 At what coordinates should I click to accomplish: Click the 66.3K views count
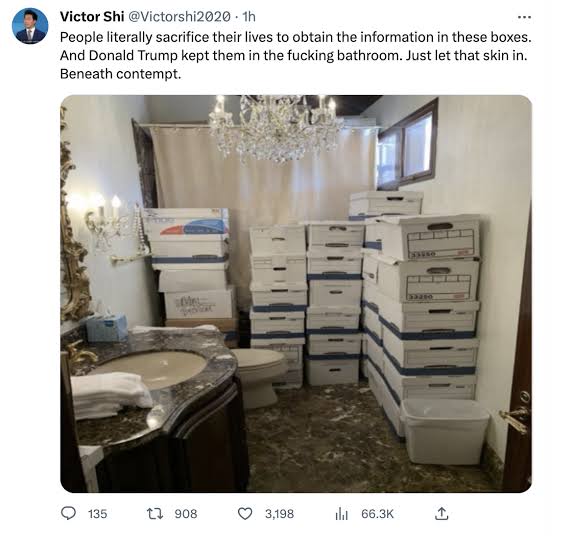(x=377, y=514)
